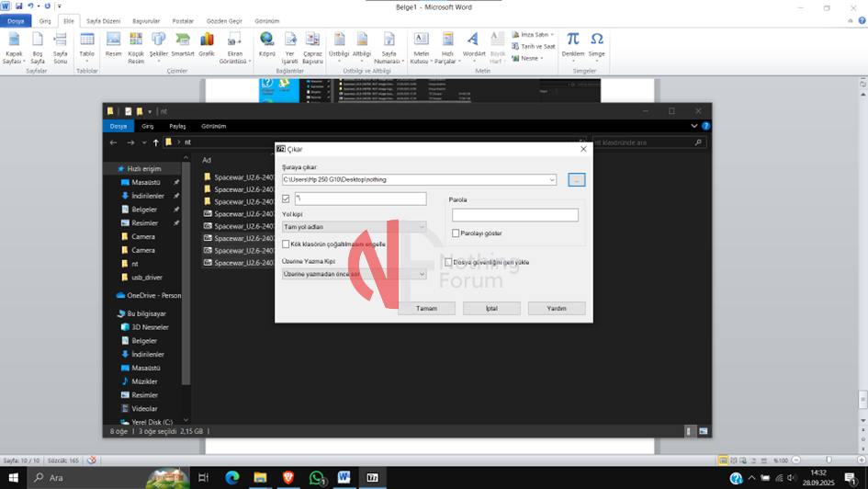
Task: Open the Gözden Geçir ribbon tab
Action: click(224, 20)
